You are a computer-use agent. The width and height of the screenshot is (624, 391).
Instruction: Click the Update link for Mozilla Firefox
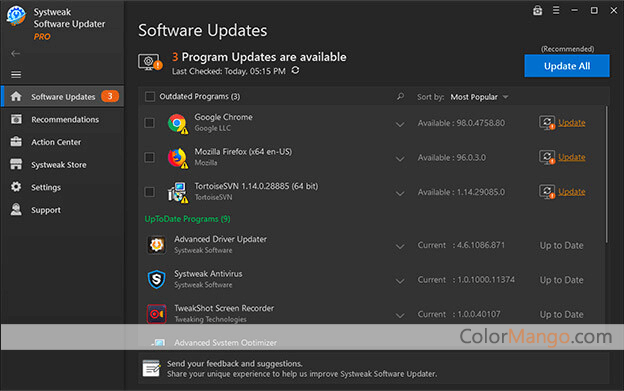tap(571, 157)
